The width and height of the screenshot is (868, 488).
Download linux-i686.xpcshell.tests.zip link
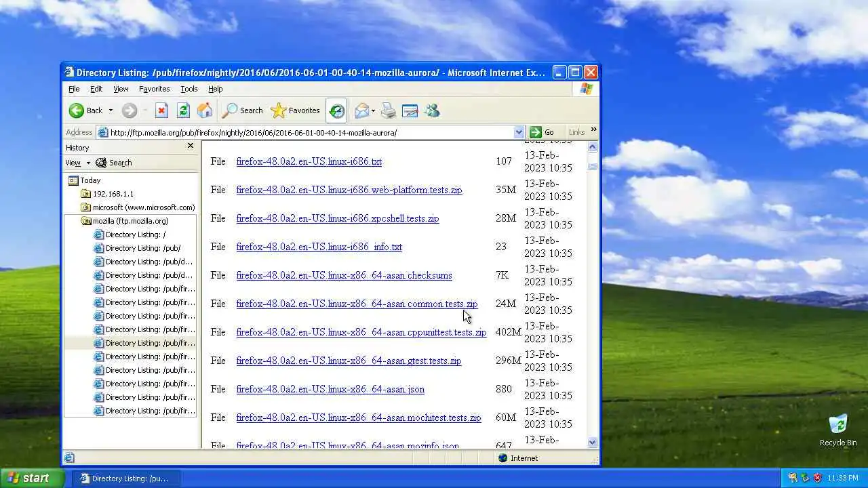point(338,218)
